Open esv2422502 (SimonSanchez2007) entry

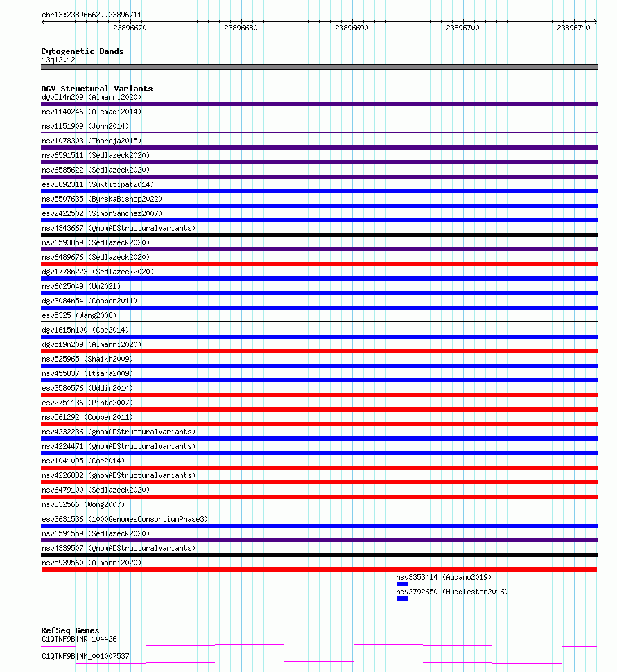pos(102,214)
